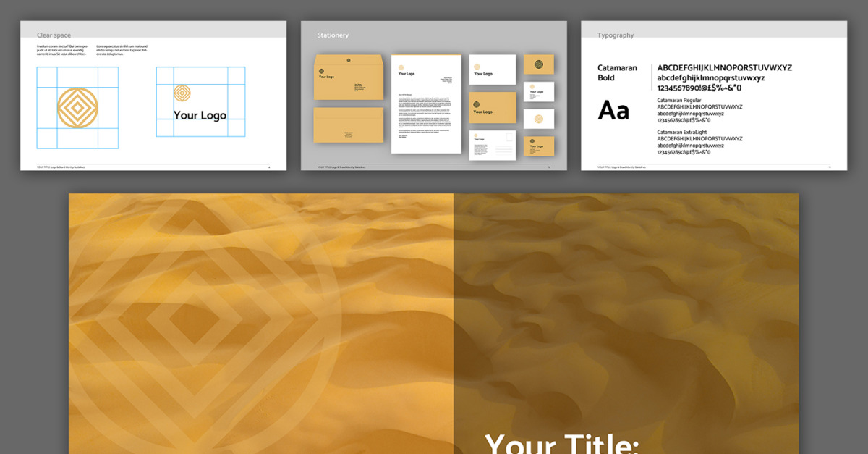Click the gold "Your Logo" card in the middle
The height and width of the screenshot is (454, 868).
click(x=493, y=107)
